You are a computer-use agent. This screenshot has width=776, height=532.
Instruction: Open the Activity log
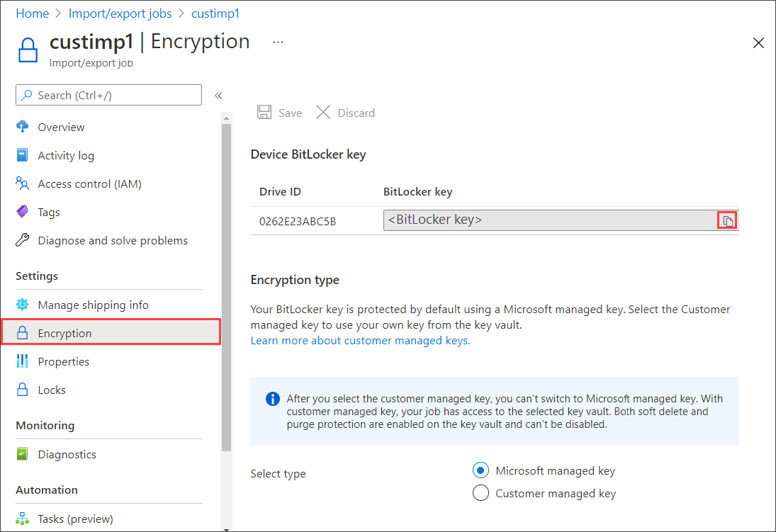click(64, 155)
